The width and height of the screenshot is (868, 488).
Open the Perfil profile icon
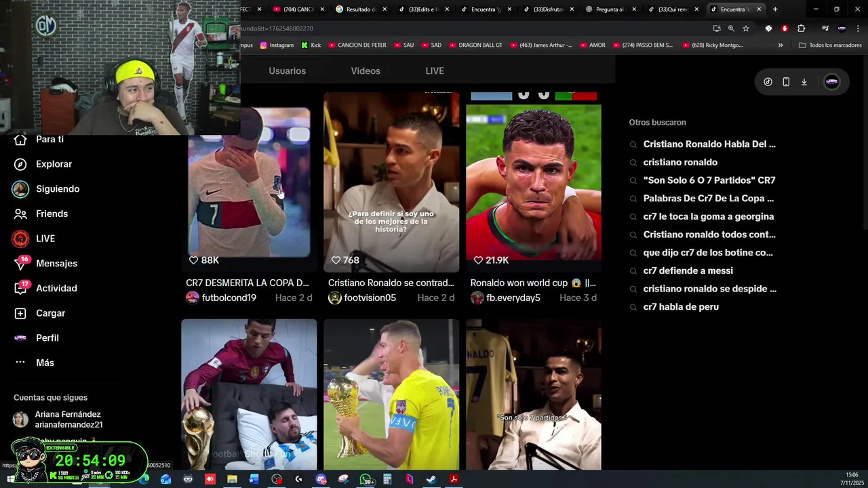pos(20,338)
